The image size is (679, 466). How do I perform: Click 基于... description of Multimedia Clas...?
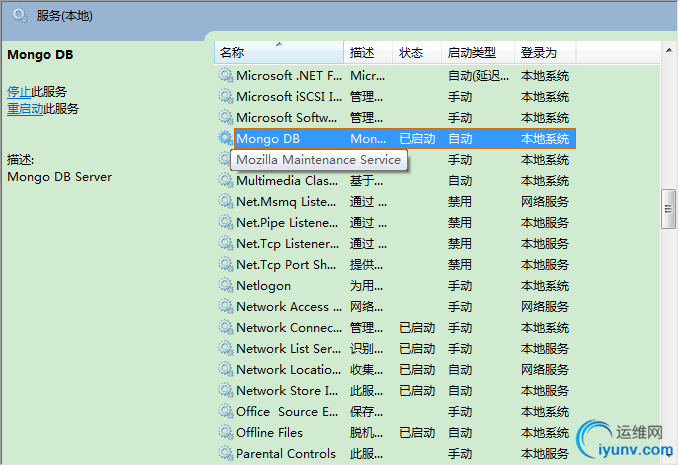[x=366, y=180]
